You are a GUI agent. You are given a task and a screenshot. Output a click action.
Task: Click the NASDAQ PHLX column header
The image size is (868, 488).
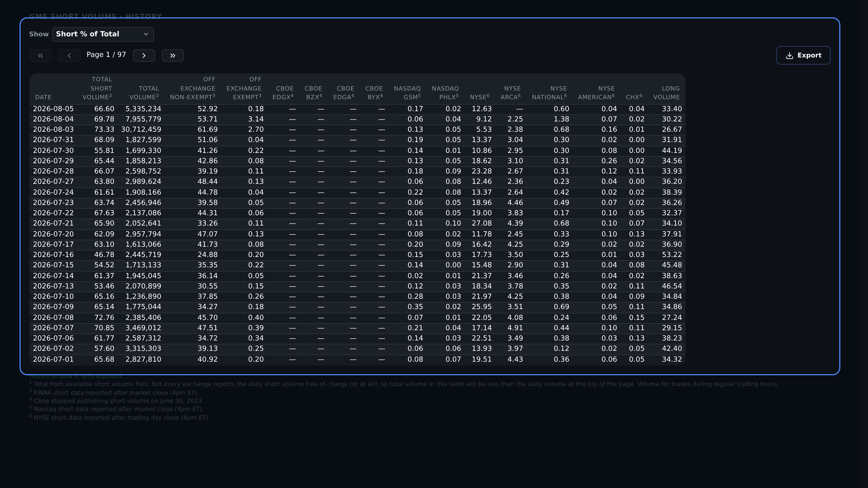coord(445,93)
